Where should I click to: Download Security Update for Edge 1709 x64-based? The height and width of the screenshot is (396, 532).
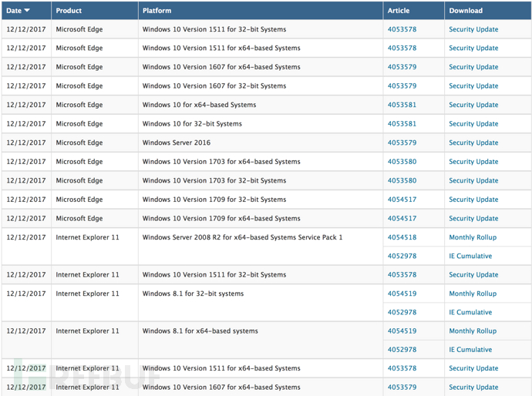pos(473,218)
